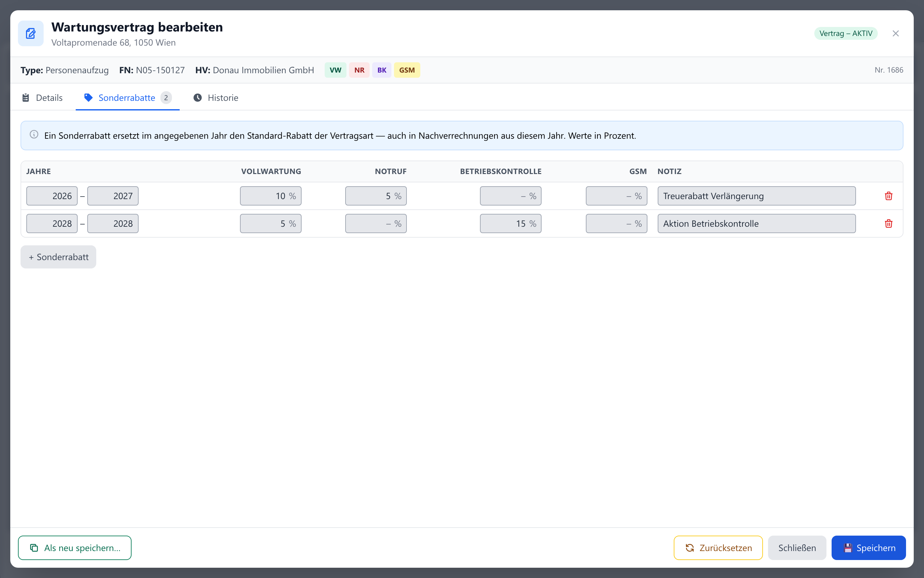
Task: Click the address Voltapromenade 68, 1050 Wien
Action: (x=113, y=42)
